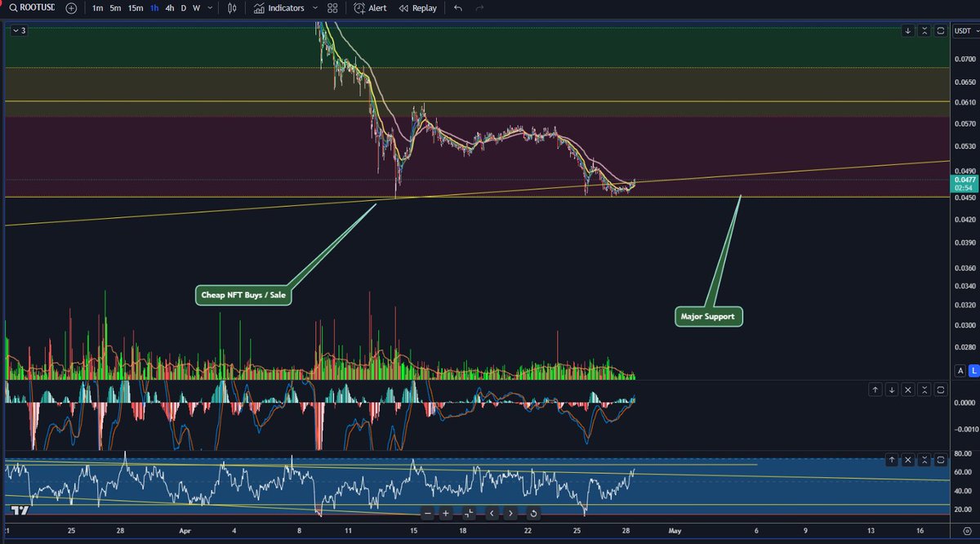Move the MACD pane up
The height and width of the screenshot is (544, 980).
tap(875, 390)
